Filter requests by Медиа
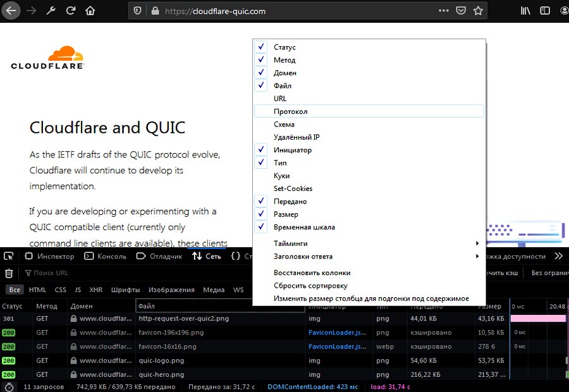Screen dimensions: 569x392 (x=214, y=290)
